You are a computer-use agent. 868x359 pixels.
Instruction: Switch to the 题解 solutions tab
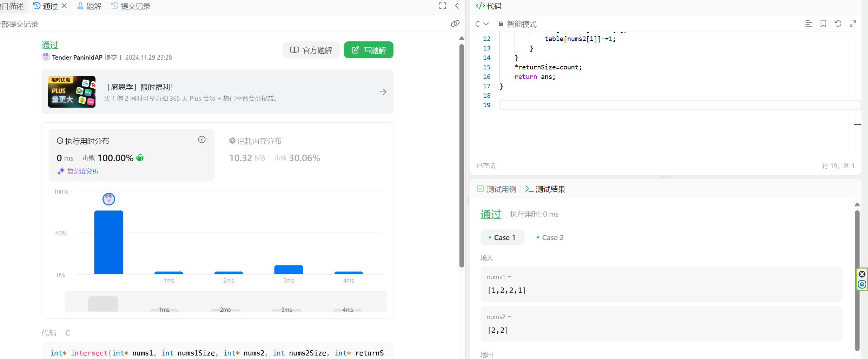coord(89,6)
